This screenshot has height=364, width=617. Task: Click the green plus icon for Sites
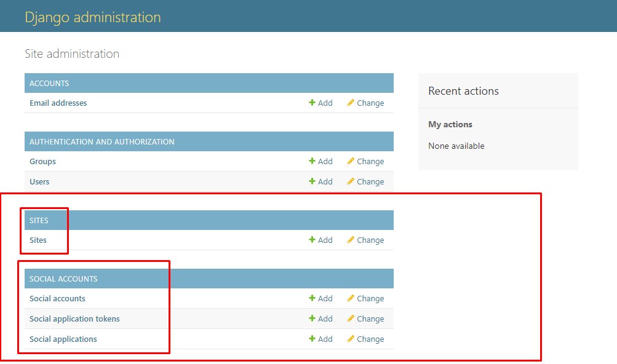point(312,240)
